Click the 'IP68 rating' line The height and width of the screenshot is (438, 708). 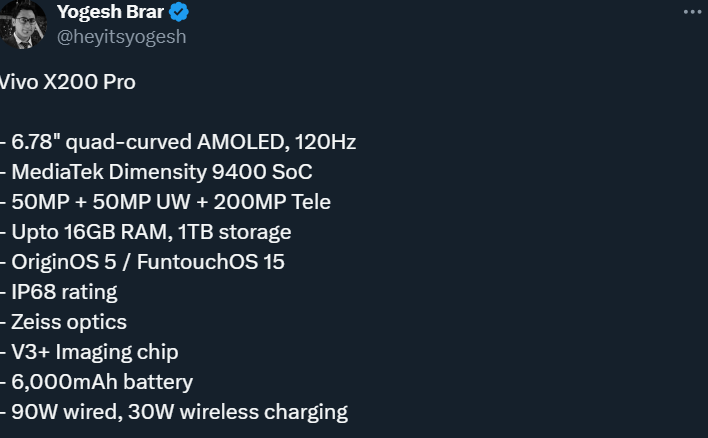point(64,292)
